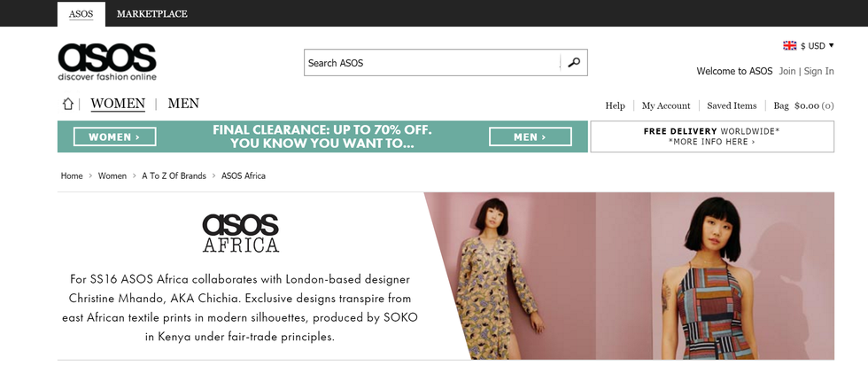Open the Women section menu

point(118,104)
